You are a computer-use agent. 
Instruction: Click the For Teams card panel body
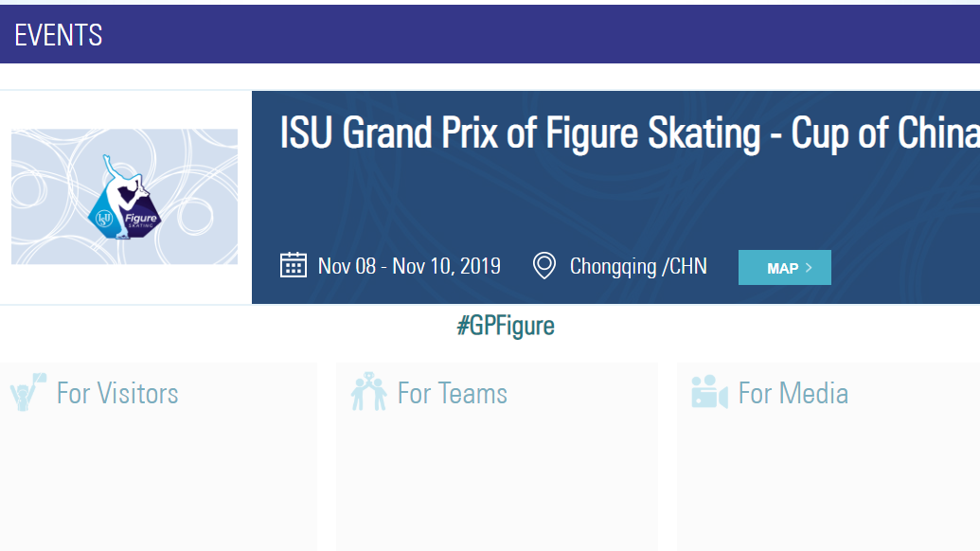tap(497, 456)
